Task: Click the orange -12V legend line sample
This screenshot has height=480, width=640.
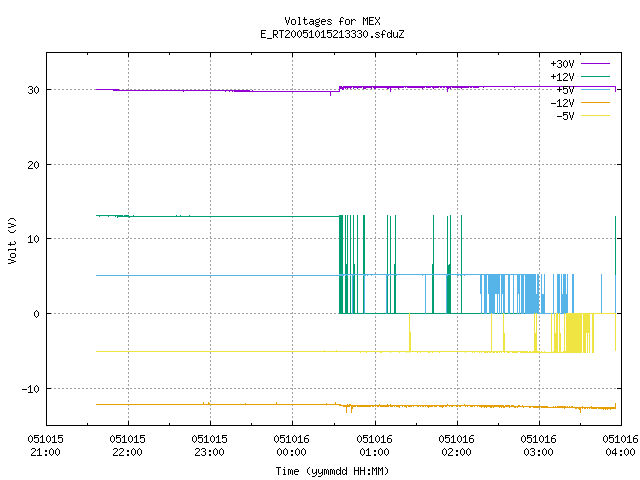Action: [595, 102]
